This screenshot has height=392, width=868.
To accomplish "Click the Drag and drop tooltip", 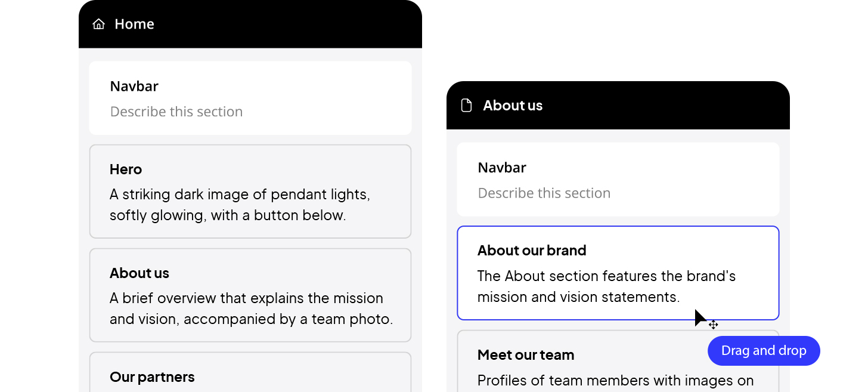I will click(764, 351).
